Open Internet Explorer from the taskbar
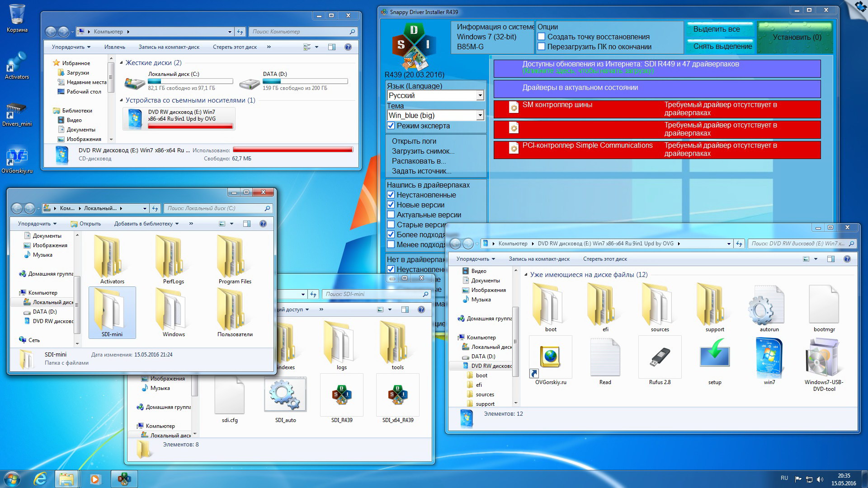This screenshot has width=868, height=488. pyautogui.click(x=40, y=479)
